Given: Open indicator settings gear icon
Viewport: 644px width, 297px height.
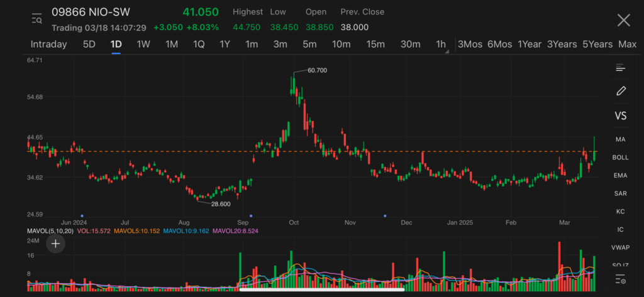Looking at the screenshot, I should tap(620, 279).
